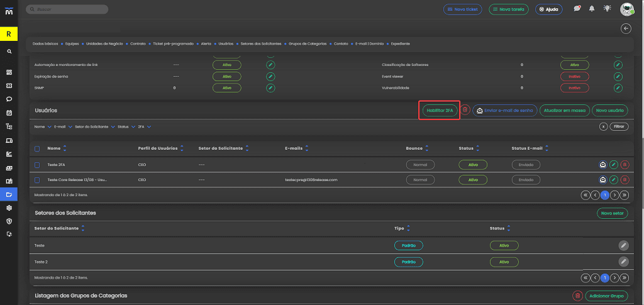The image size is (644, 305).
Task: Expand the Setor do Solicitante filter dropdown
Action: [94, 127]
